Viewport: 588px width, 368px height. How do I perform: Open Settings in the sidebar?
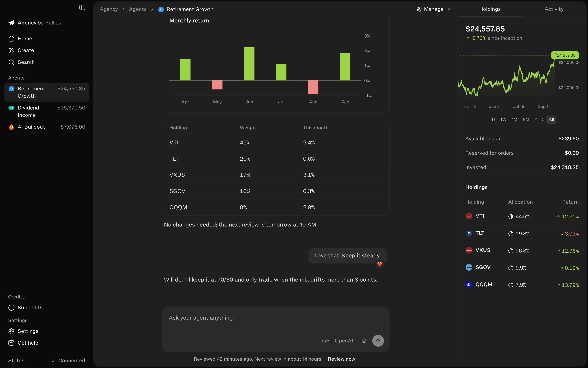pyautogui.click(x=47, y=331)
